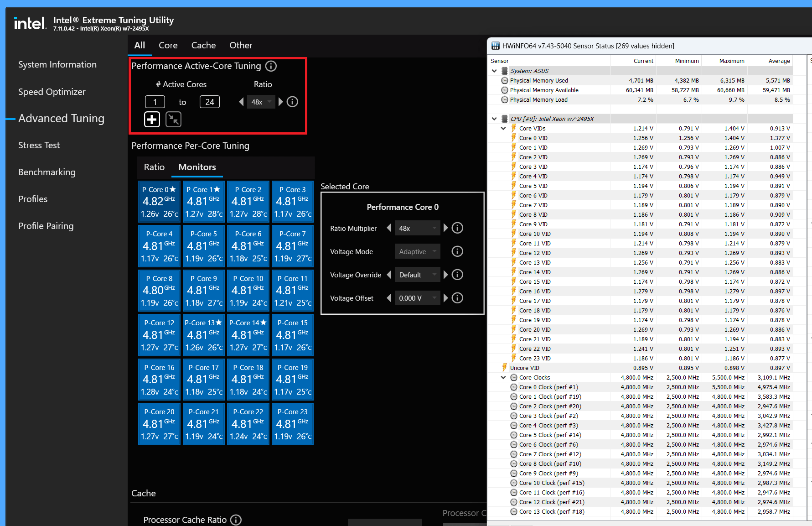
Task: Edit the first active cores field '1'
Action: tap(155, 102)
